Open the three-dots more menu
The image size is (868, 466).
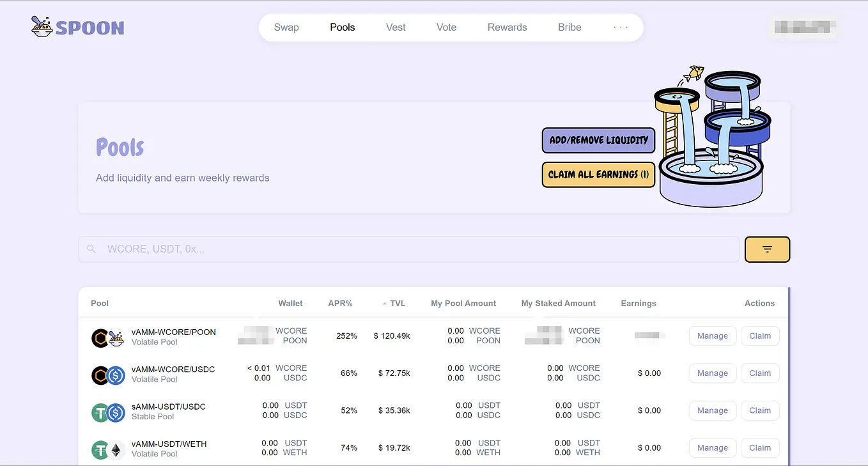point(621,27)
